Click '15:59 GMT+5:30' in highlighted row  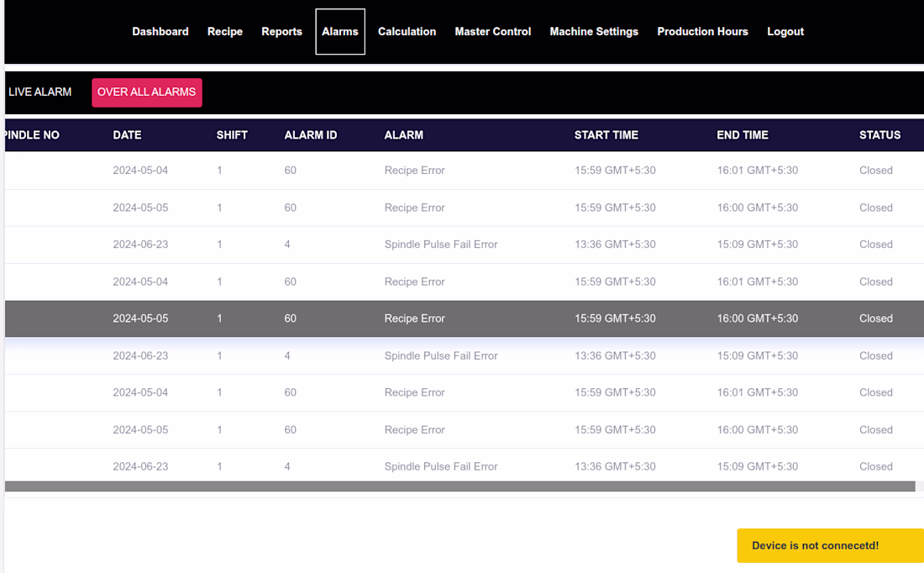pos(615,318)
